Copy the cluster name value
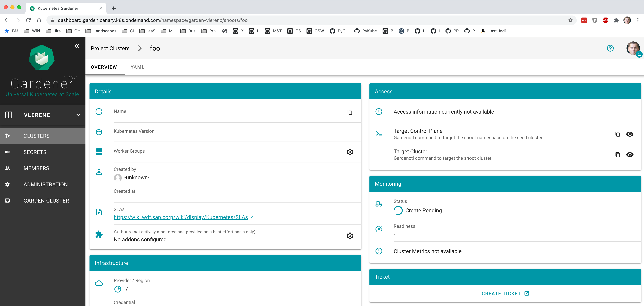644x306 pixels. [x=349, y=112]
